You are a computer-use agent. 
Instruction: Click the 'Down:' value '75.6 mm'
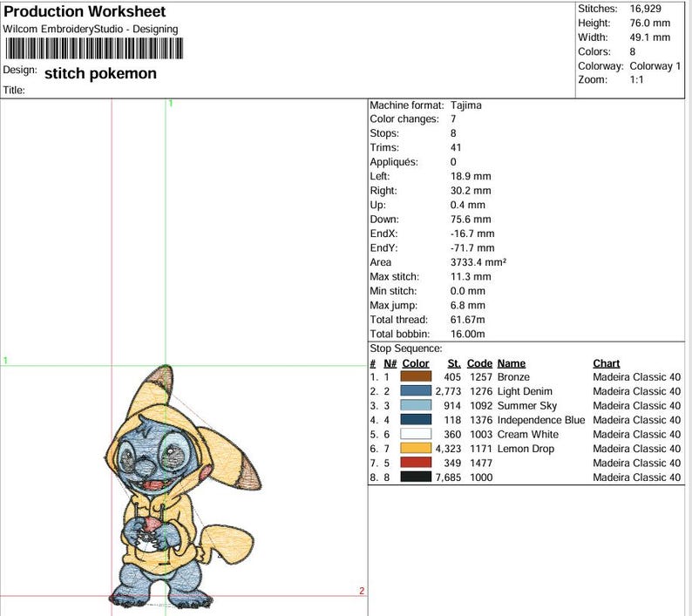[471, 220]
